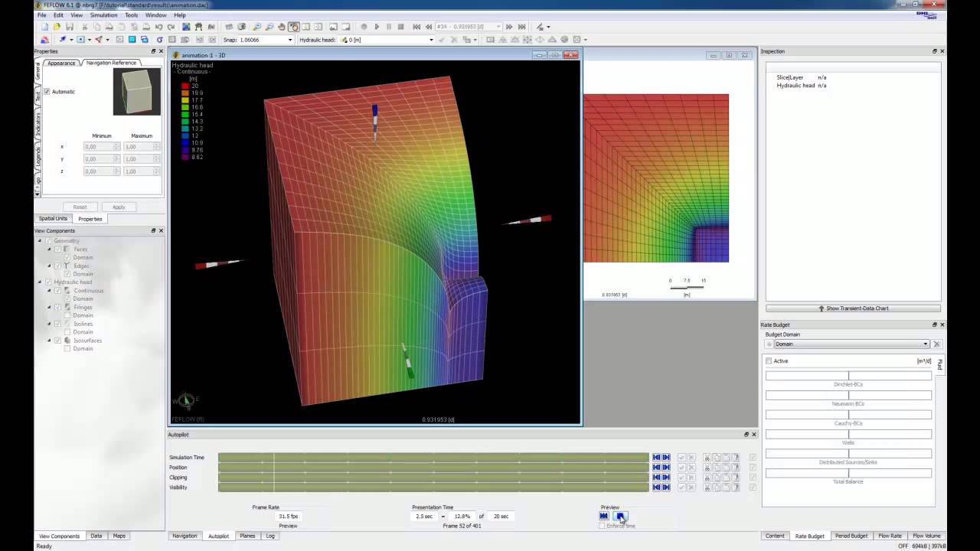Stop the autopilot preview playback
The height and width of the screenshot is (551, 980).
pyautogui.click(x=621, y=516)
